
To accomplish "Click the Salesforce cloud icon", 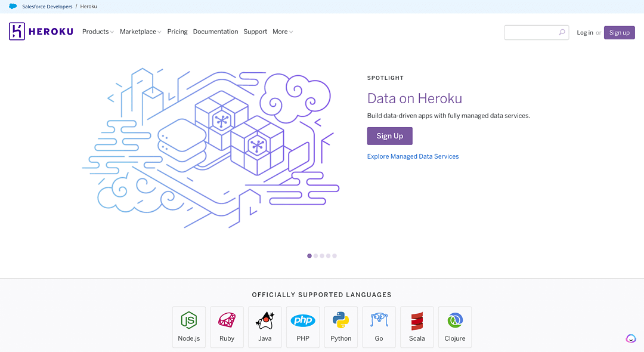I will pyautogui.click(x=13, y=7).
